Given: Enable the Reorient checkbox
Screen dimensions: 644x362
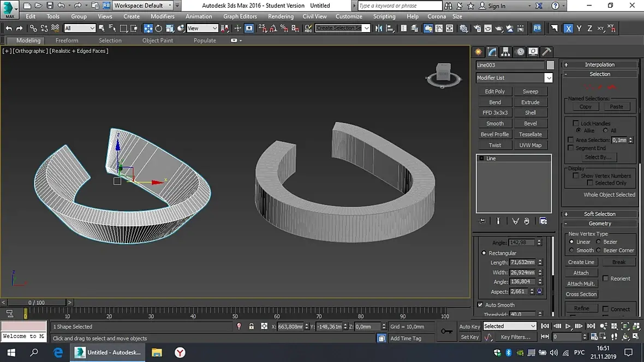Looking at the screenshot, I should (605, 279).
